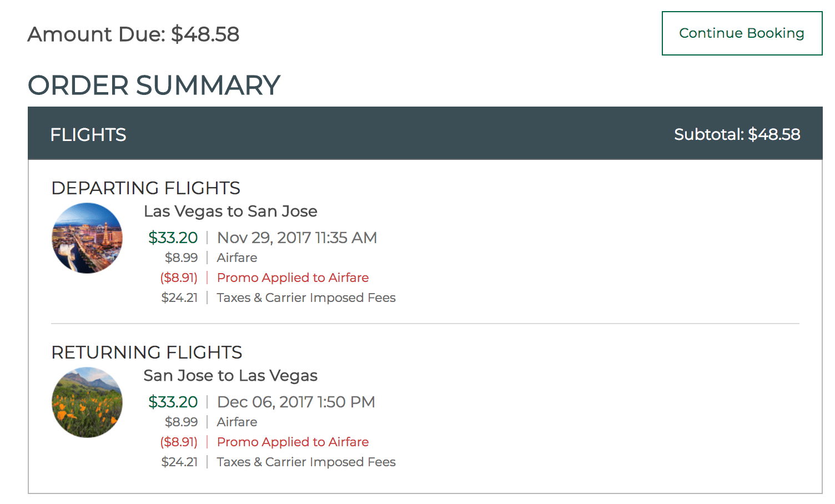This screenshot has width=835, height=504.
Task: Click the Amount Due $48.58 total
Action: tap(134, 34)
